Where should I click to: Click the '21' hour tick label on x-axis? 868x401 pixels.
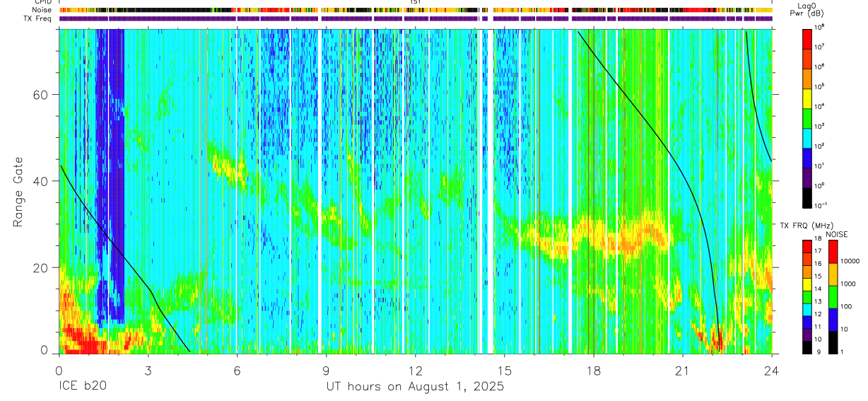(682, 370)
